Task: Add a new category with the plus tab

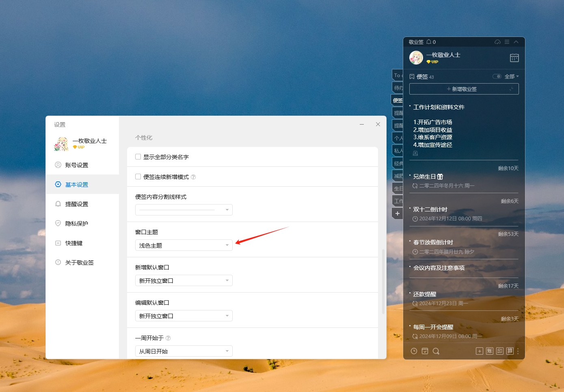Action: pos(398,213)
